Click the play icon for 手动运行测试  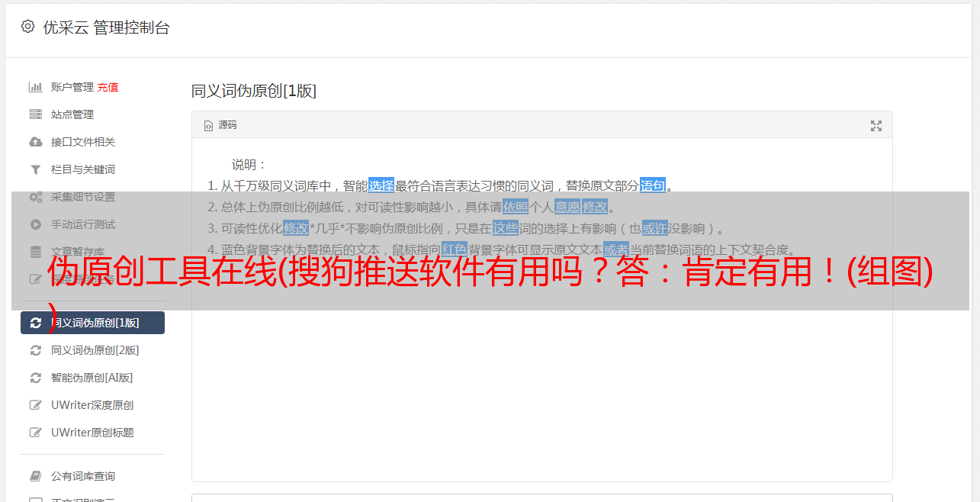click(35, 224)
